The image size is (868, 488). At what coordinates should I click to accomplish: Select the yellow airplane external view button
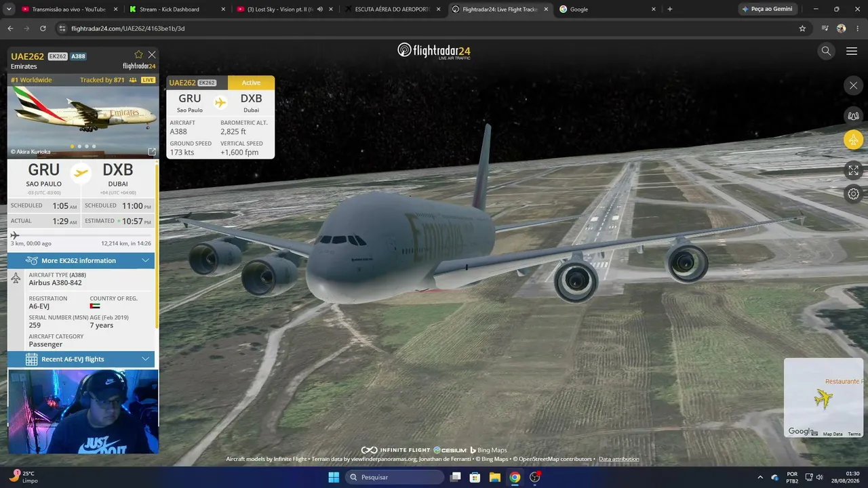(853, 140)
